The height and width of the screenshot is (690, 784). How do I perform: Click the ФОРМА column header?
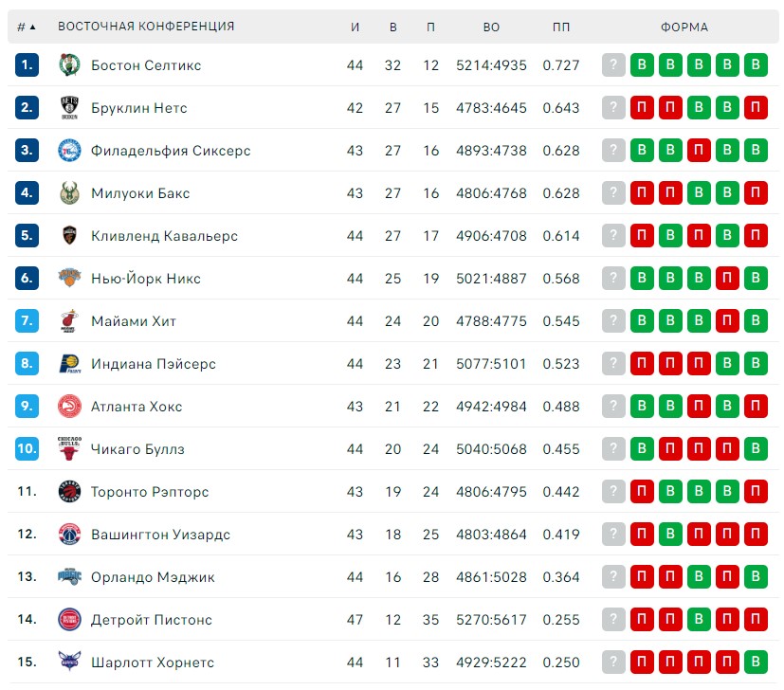(684, 27)
